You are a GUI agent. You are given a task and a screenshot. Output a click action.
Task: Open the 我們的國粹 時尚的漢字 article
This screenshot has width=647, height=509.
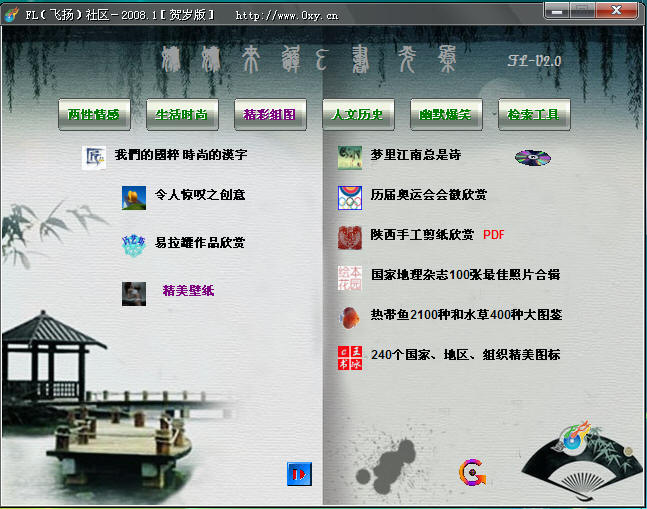pos(180,156)
